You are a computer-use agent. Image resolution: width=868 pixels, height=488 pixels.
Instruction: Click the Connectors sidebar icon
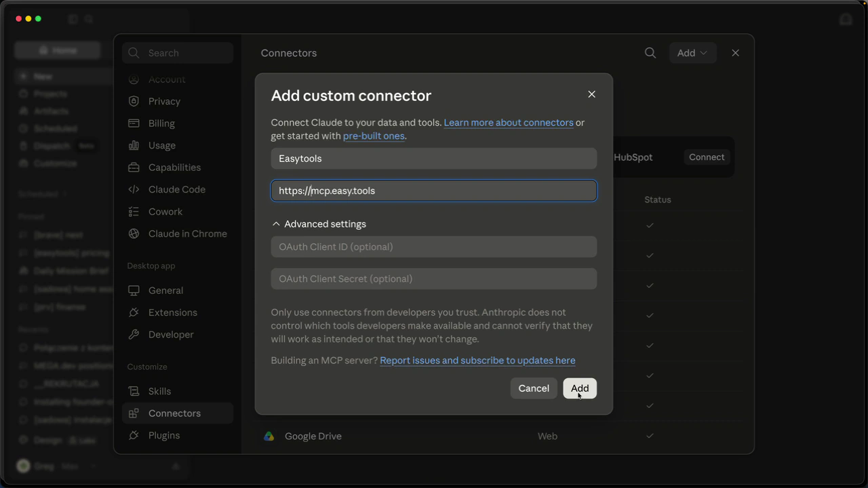(134, 413)
